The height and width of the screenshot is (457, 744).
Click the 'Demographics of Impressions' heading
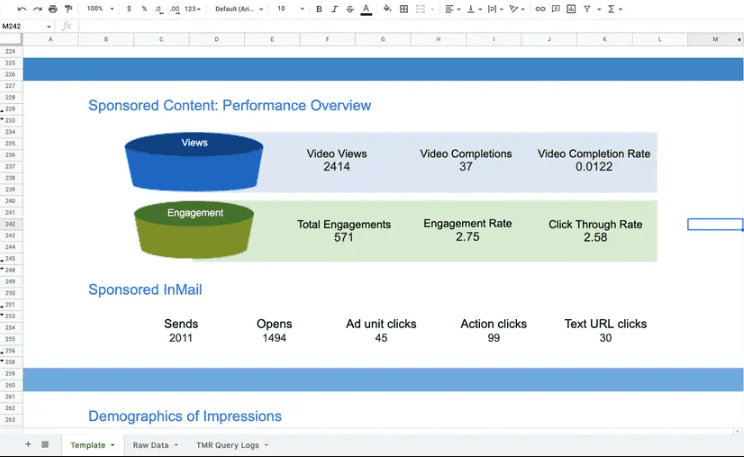[185, 416]
